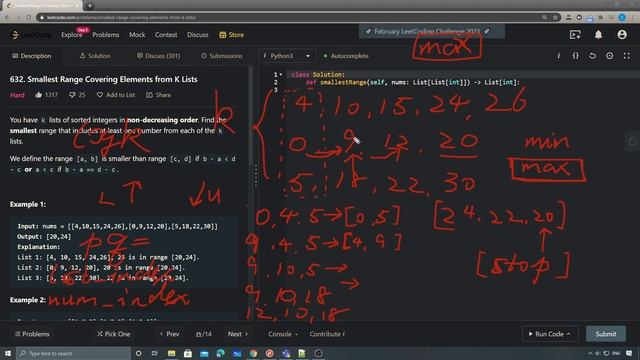This screenshot has width=640, height=360.
Task: Open the Python3 language dropdown
Action: [x=287, y=56]
